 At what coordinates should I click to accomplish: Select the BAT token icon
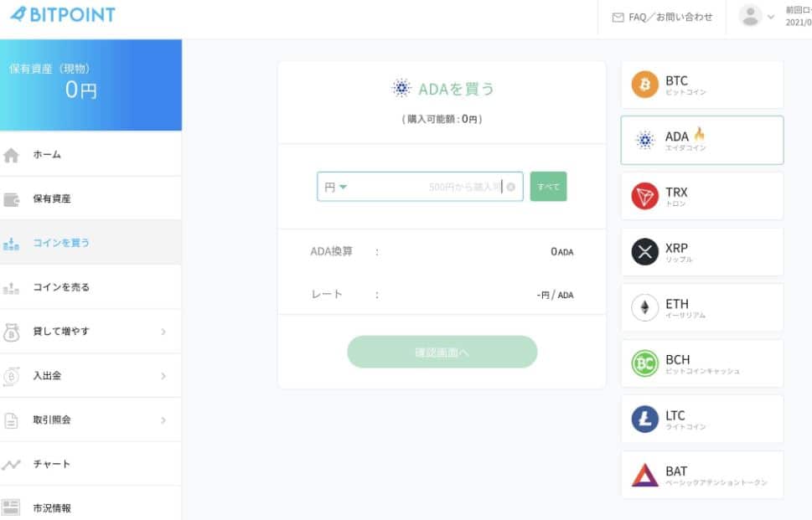tap(644, 475)
